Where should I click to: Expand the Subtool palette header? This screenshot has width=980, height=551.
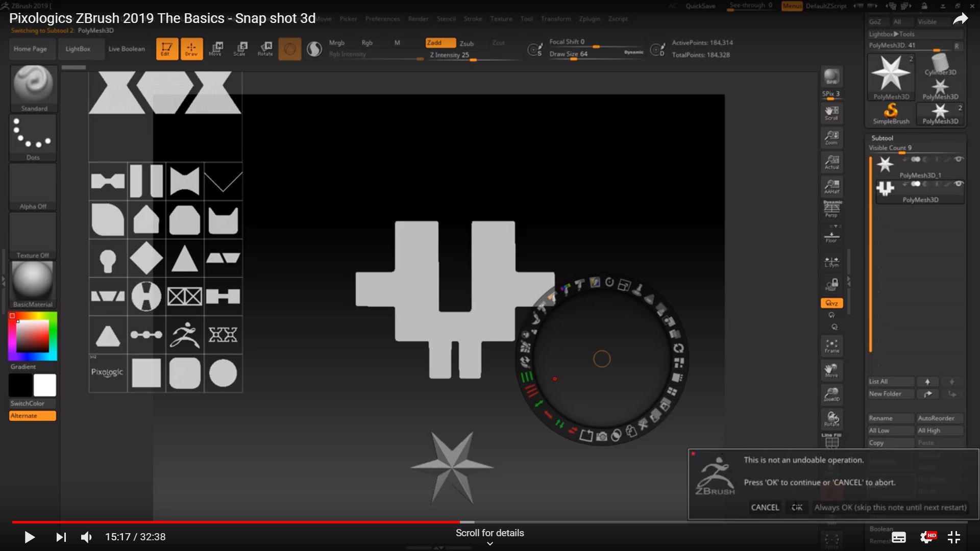click(x=882, y=138)
